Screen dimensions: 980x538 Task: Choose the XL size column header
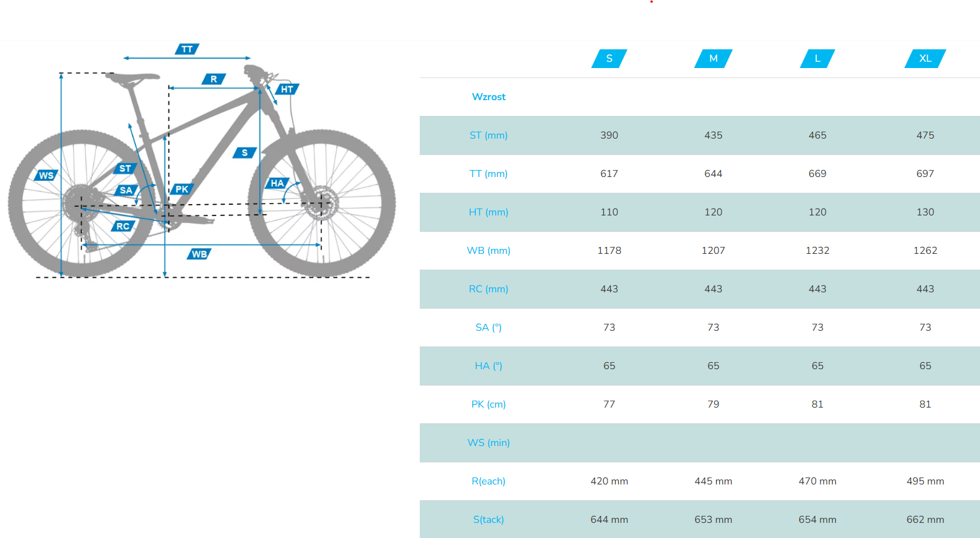click(925, 59)
